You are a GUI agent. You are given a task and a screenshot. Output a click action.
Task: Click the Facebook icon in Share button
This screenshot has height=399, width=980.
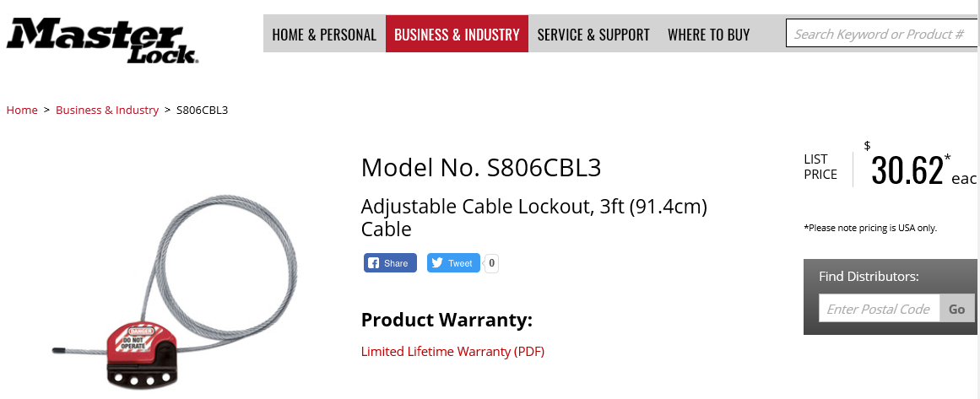373,263
